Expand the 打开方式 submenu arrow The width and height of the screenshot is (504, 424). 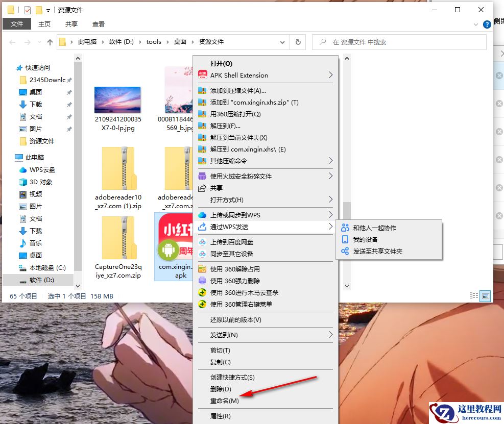331,199
